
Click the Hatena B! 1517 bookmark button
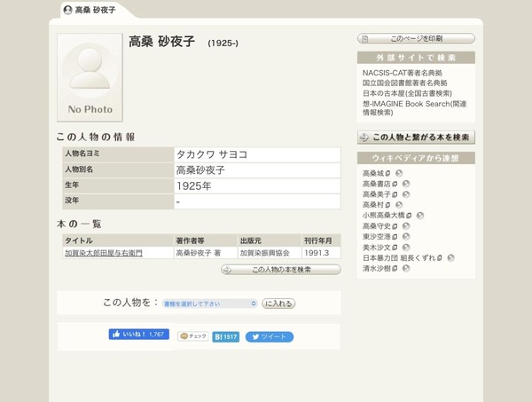tap(225, 337)
